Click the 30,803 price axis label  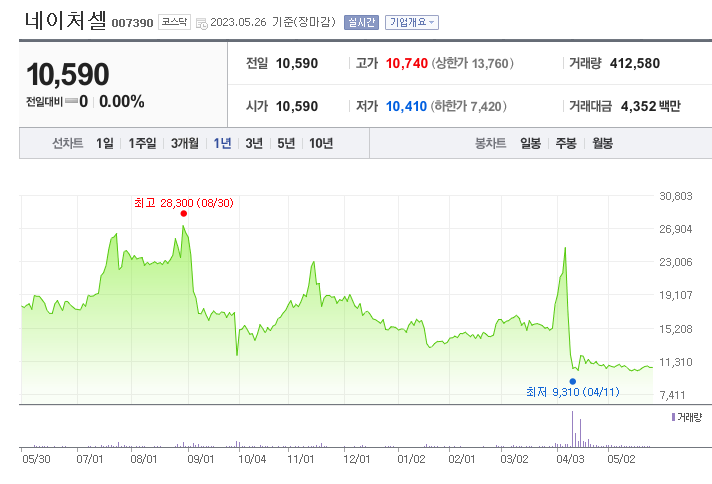(x=676, y=196)
